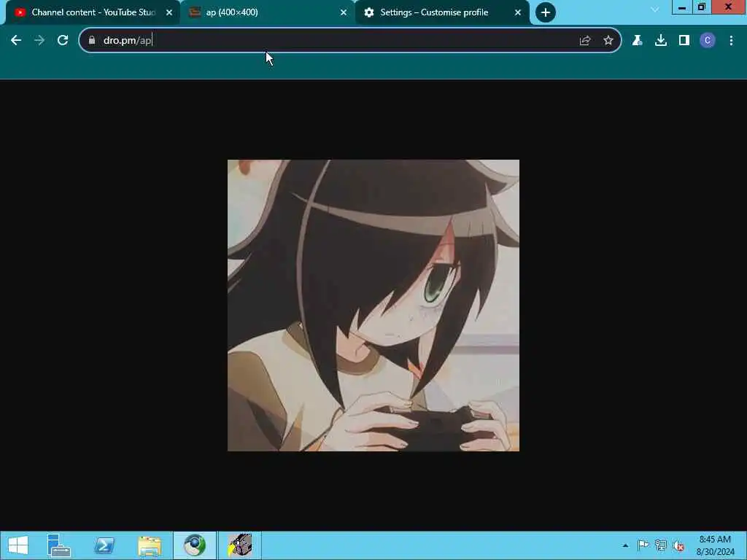Image resolution: width=747 pixels, height=560 pixels.
Task: Click the anime character image
Action: (x=373, y=306)
